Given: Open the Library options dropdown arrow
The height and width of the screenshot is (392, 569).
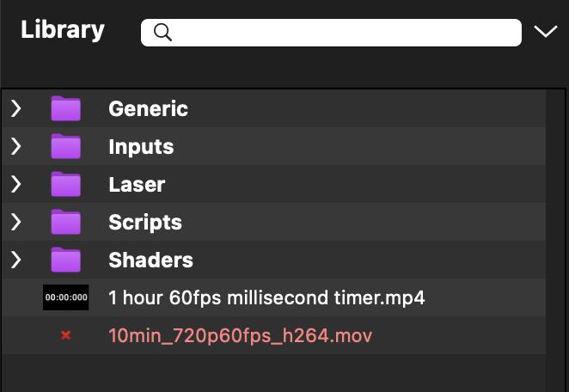Looking at the screenshot, I should point(546,32).
